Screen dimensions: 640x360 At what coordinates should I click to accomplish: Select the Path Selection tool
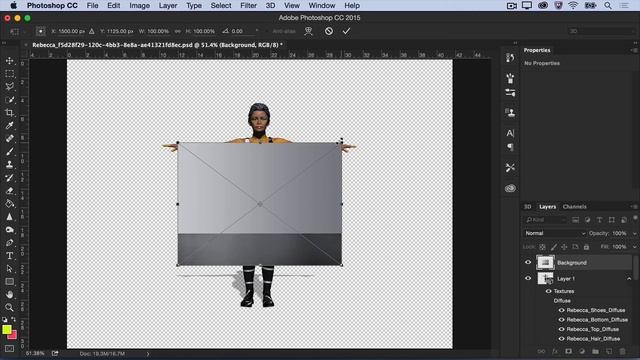click(9, 269)
